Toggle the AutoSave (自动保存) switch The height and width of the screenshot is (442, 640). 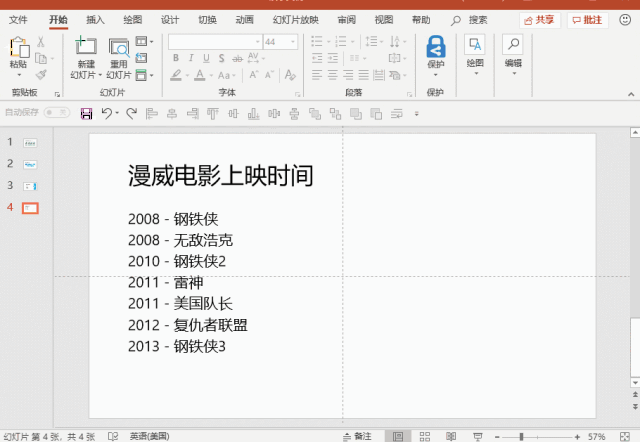(57, 112)
